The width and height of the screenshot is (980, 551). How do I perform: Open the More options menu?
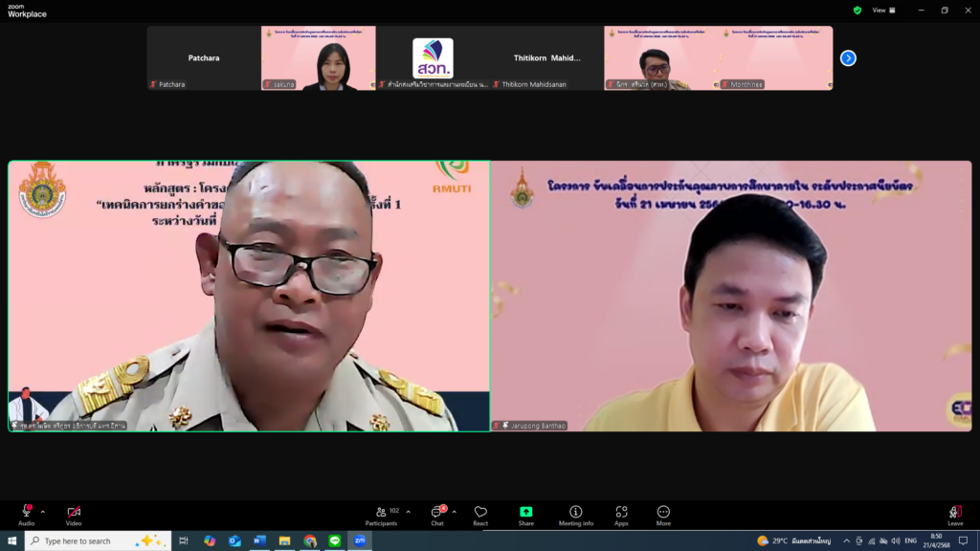(663, 513)
